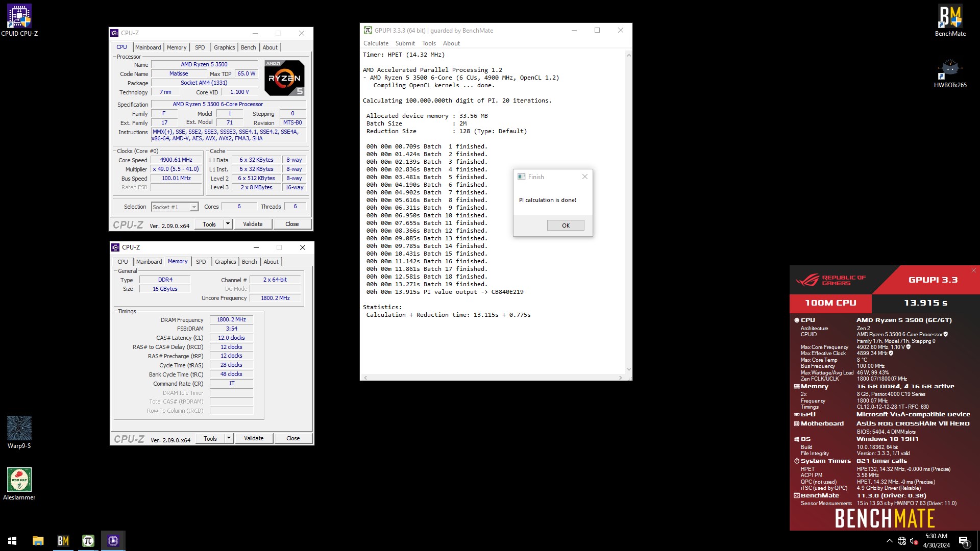The width and height of the screenshot is (980, 551).
Task: Open Mainboard tab in top CPU-Z window
Action: click(x=148, y=47)
